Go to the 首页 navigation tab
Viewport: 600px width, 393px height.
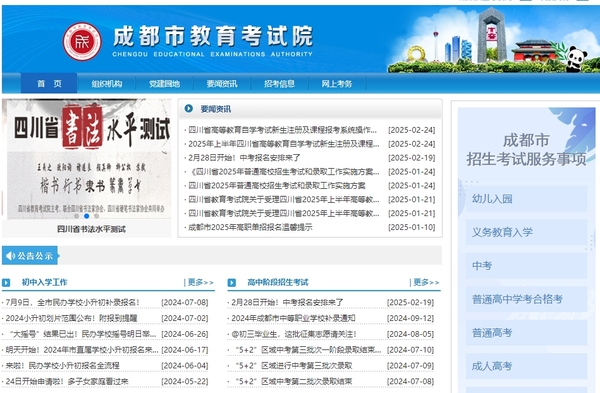point(49,83)
